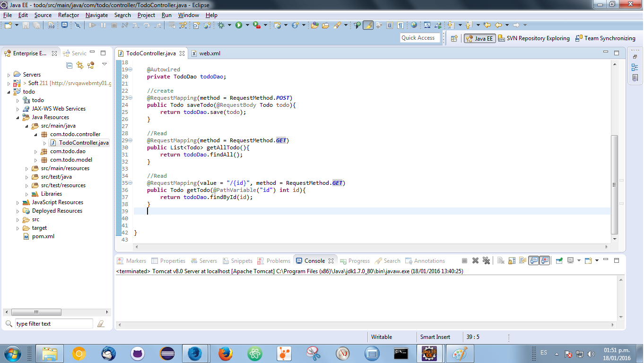Toggle Link with Editor in Enterprise Explorer
This screenshot has height=363, width=644.
click(80, 65)
